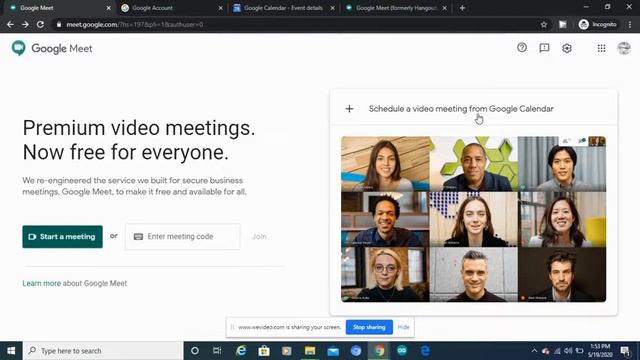Screen dimensions: 640x360
Task: Click the taskbar clock and date
Action: click(x=600, y=351)
